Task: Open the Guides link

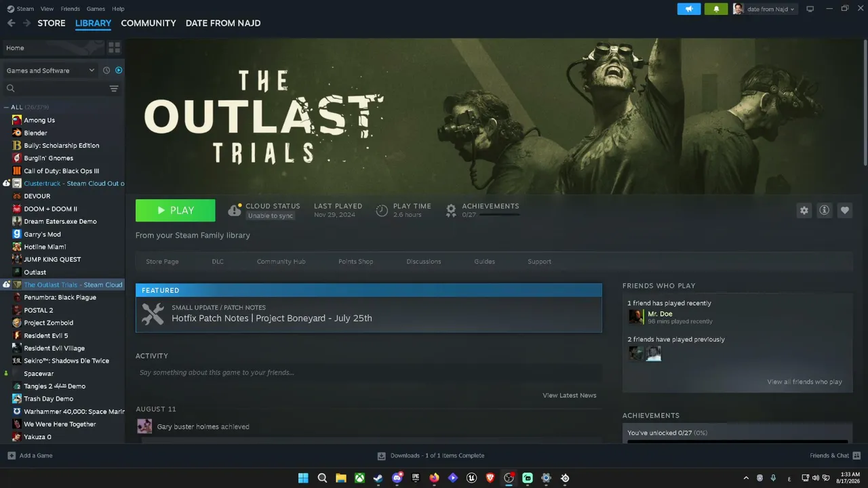Action: click(x=485, y=262)
